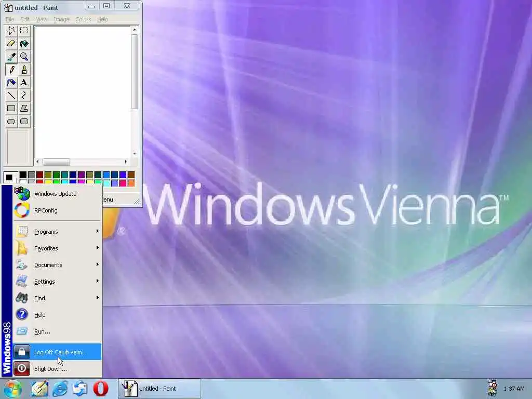Activate the Pick Color eyedropper tool
The image size is (532, 399).
tap(11, 57)
